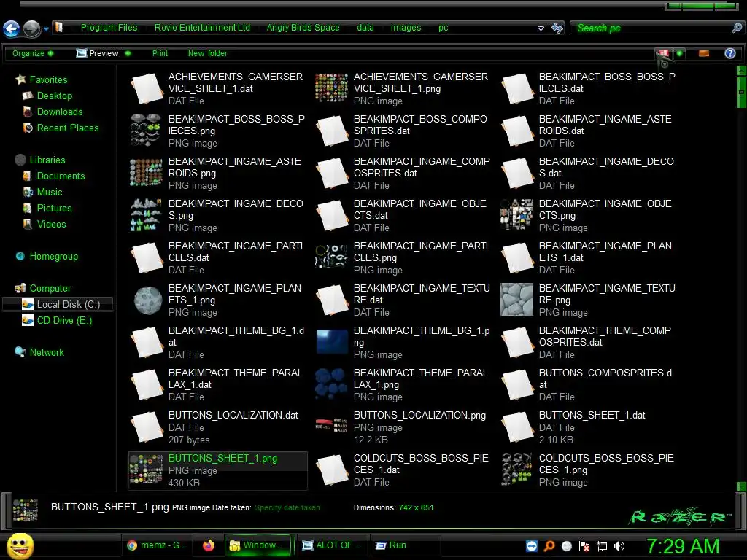Open the Videos library

[52, 224]
